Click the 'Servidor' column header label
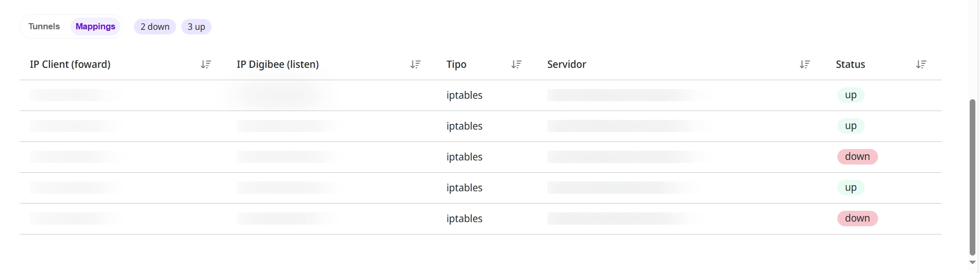This screenshot has height=273, width=980. [x=566, y=64]
